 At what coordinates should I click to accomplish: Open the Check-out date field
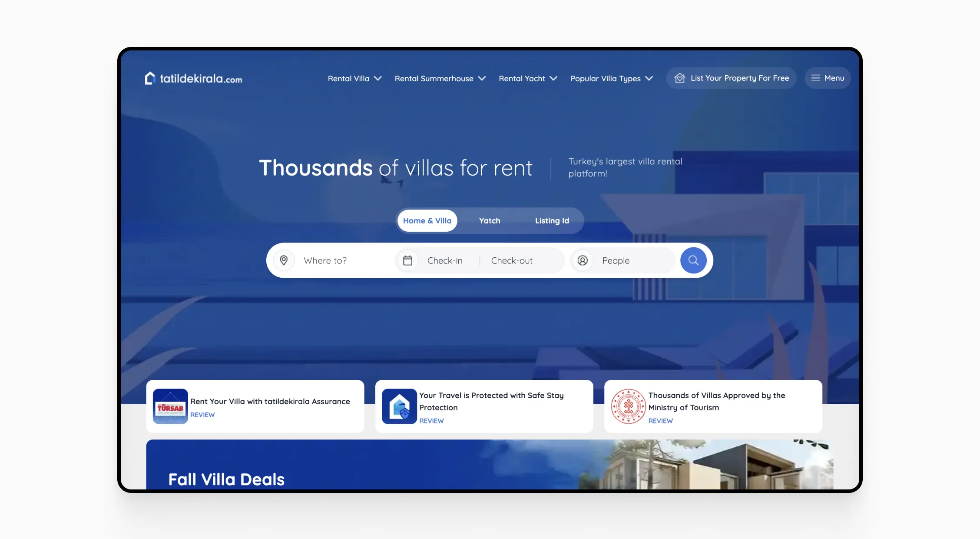[512, 260]
